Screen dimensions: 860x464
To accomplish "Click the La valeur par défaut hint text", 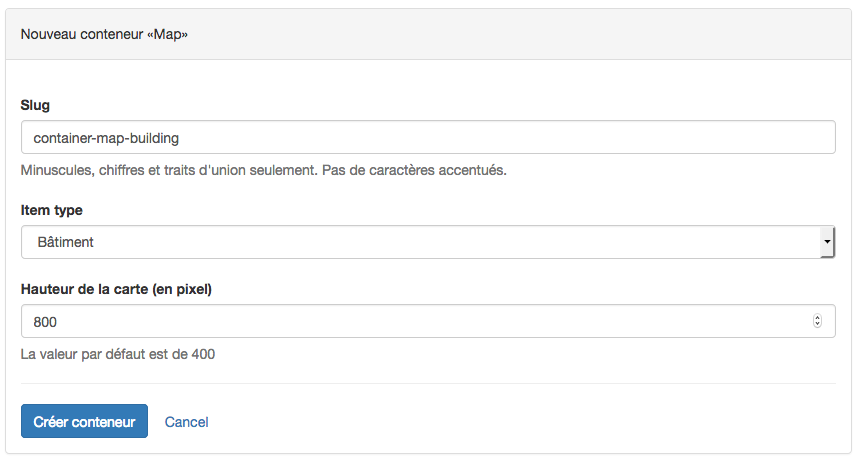I will click(118, 353).
